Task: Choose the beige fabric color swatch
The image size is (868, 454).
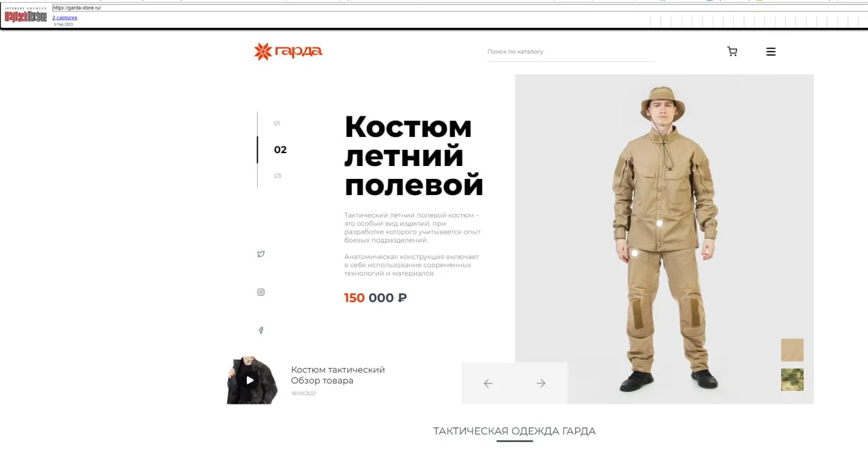Action: (x=792, y=350)
